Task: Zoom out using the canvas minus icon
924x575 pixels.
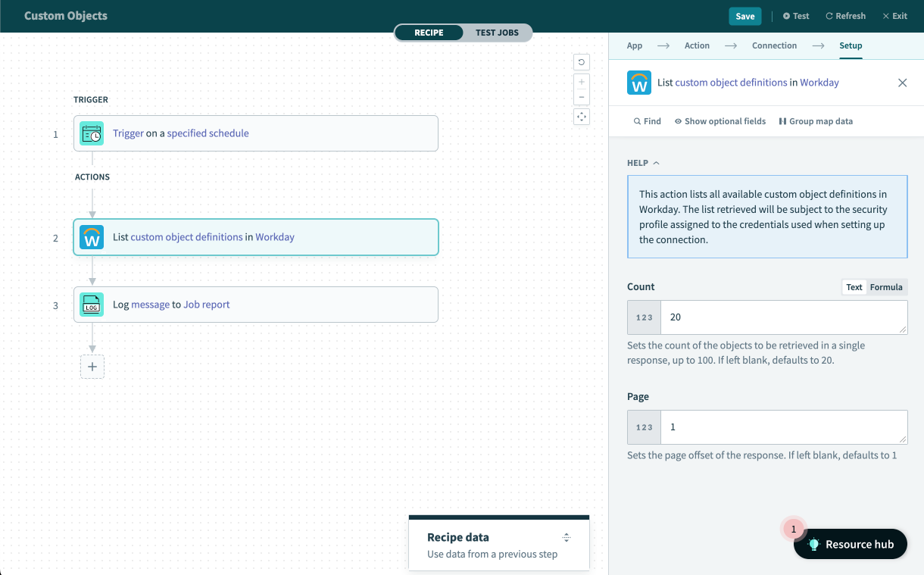Action: 582,97
